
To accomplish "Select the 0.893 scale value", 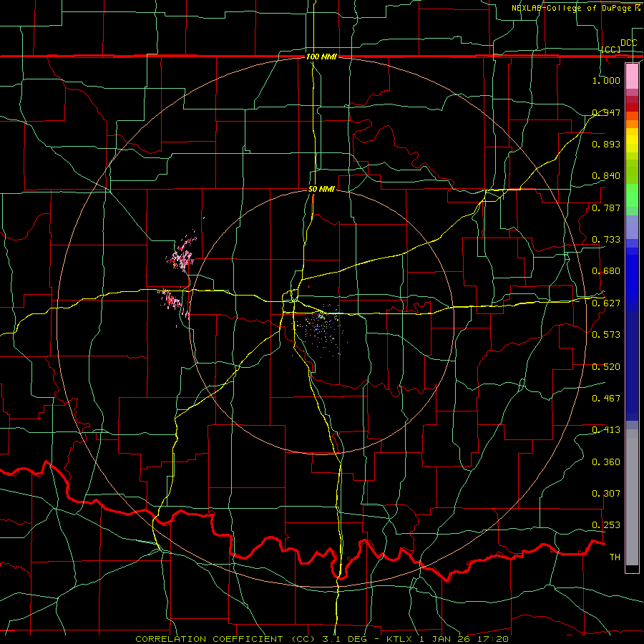I will coord(606,144).
